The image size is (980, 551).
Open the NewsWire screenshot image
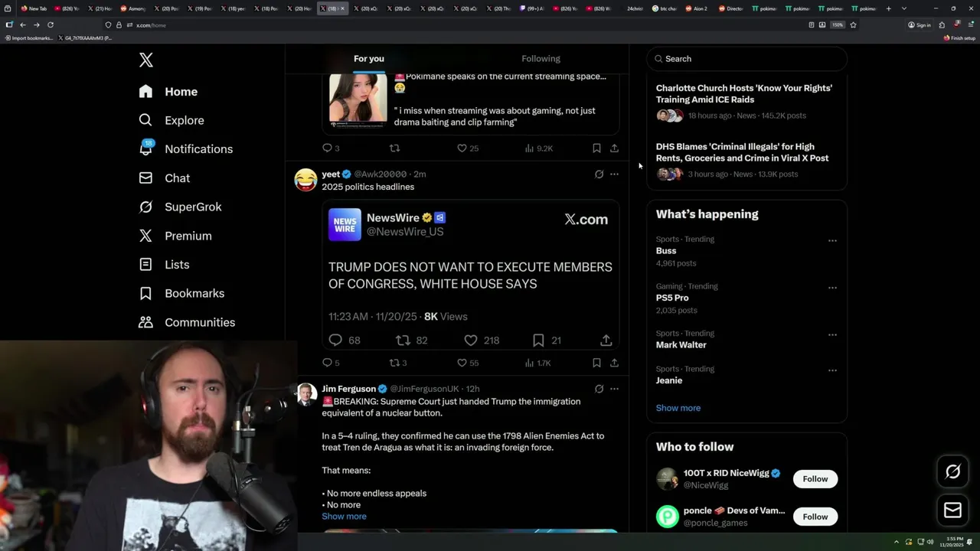click(470, 275)
